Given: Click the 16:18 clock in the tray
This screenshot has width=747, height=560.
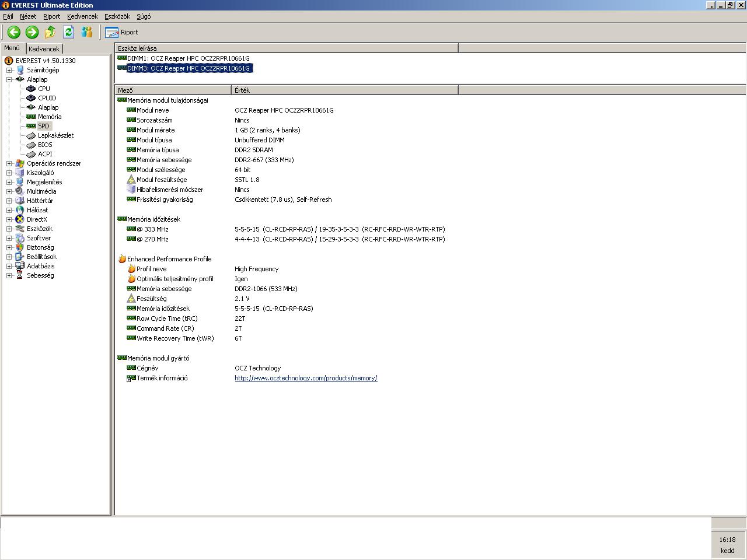Looking at the screenshot, I should click(727, 540).
